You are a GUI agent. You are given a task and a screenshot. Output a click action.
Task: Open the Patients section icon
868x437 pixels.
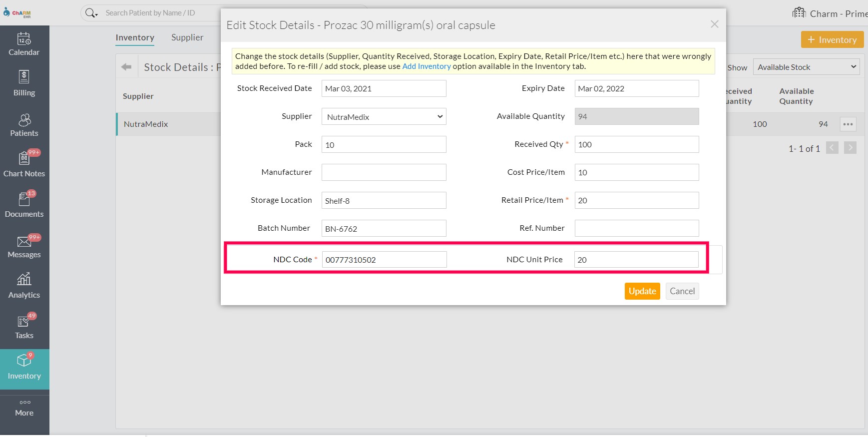click(24, 120)
